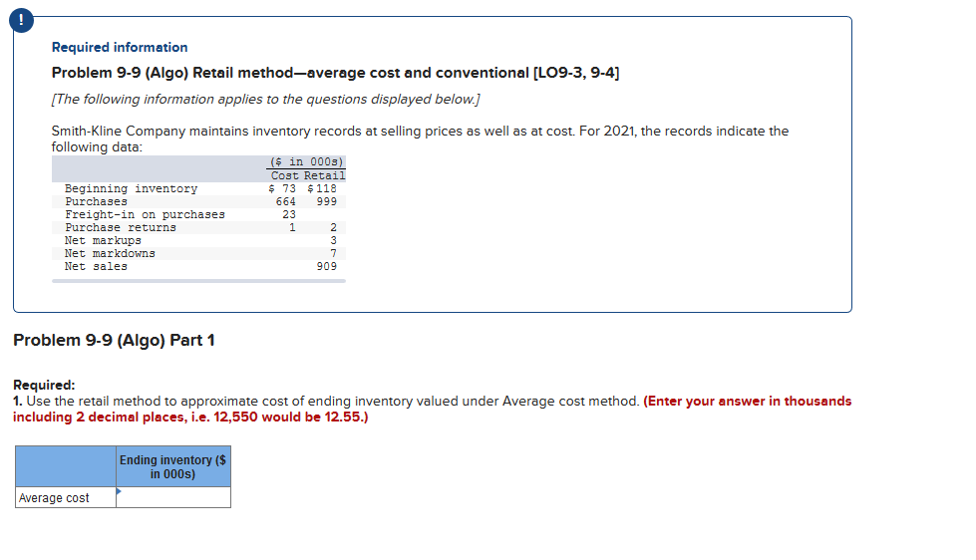
Task: Click the 'Net markups' row label
Action: click(103, 240)
